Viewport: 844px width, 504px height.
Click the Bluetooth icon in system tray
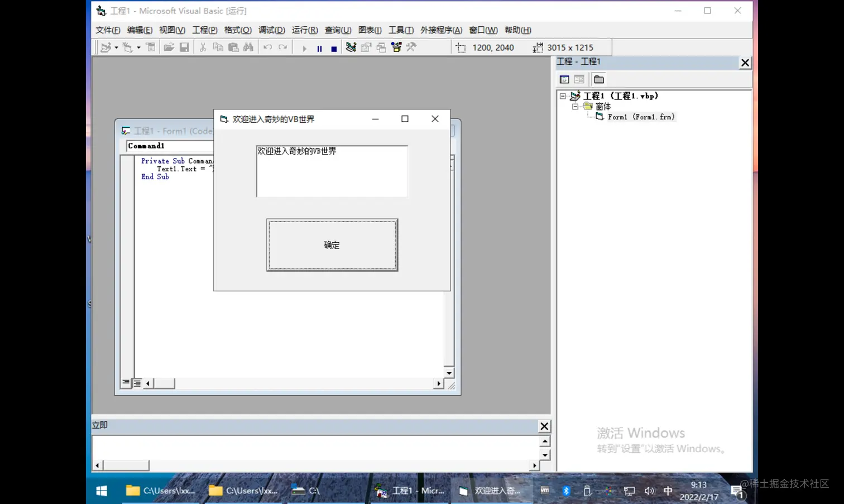coord(566,491)
